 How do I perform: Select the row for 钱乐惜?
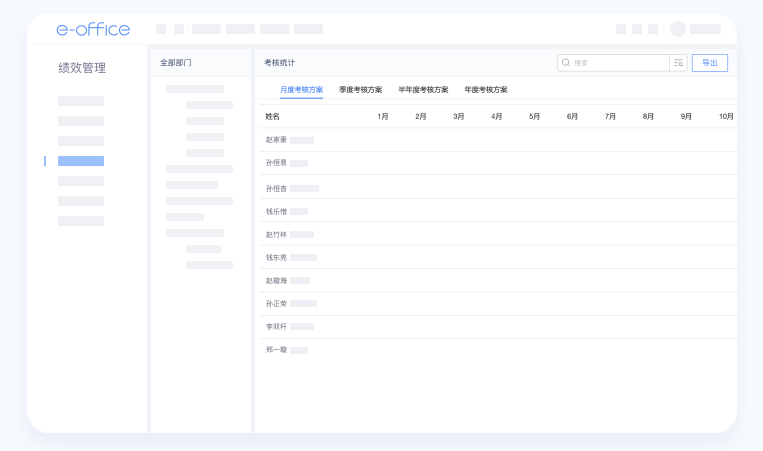pyautogui.click(x=276, y=211)
